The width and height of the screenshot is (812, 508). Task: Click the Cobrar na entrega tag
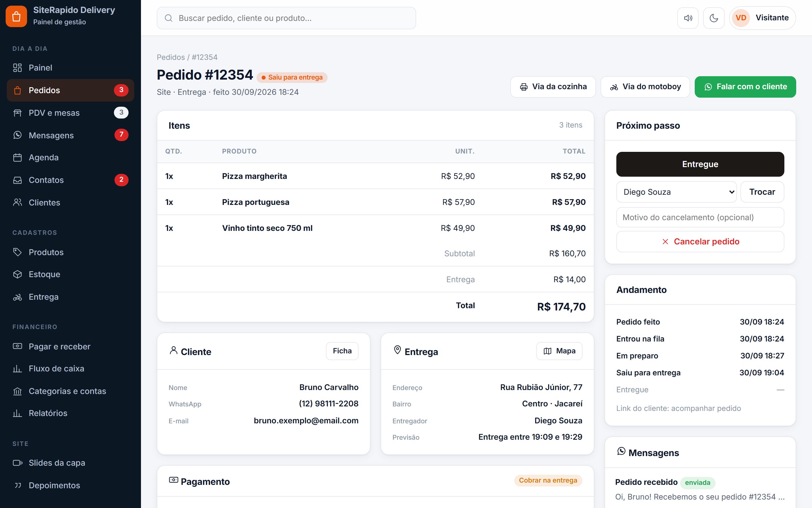click(x=548, y=480)
